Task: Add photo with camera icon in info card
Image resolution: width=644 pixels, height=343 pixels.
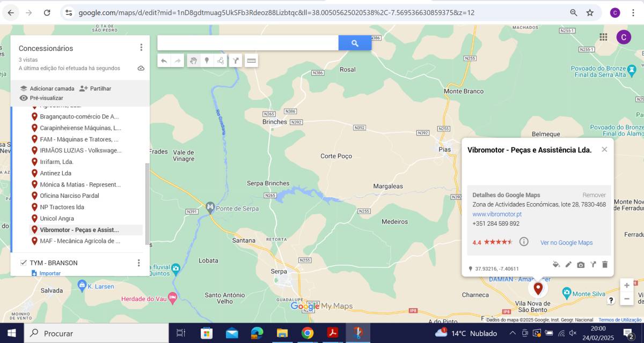Action: [x=581, y=265]
